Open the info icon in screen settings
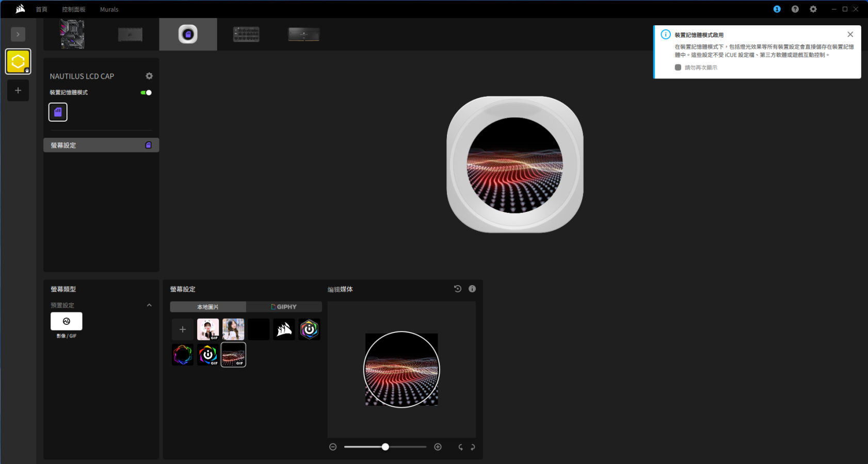Screen dimensions: 868x464 [472, 289]
